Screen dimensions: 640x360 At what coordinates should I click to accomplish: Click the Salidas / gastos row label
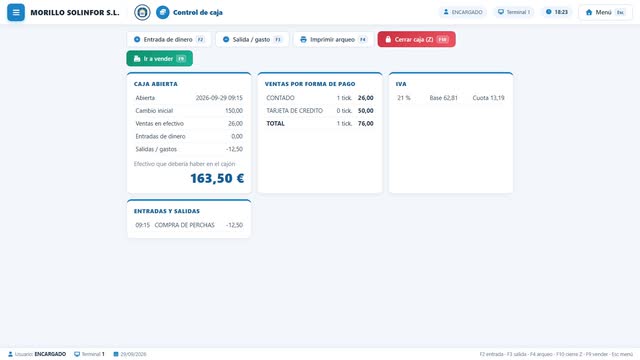click(x=156, y=149)
